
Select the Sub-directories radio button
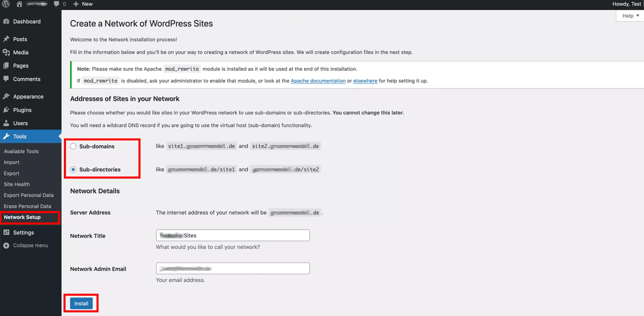(x=73, y=170)
